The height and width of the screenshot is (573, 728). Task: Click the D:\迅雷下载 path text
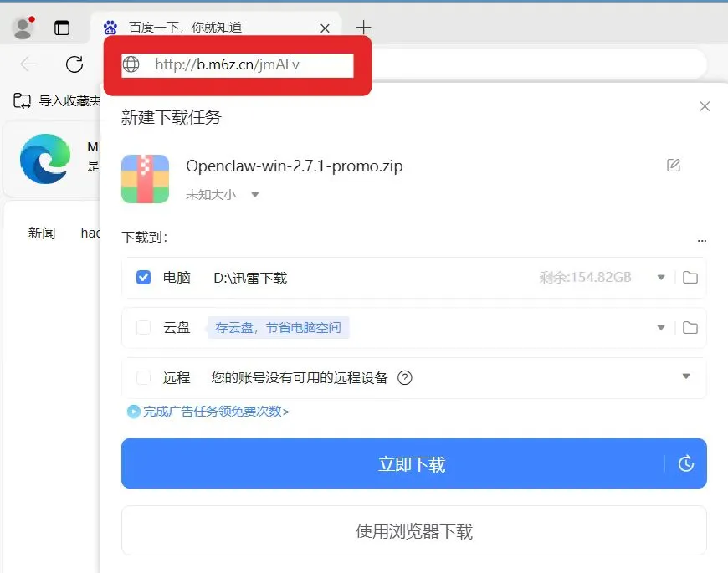pos(250,278)
